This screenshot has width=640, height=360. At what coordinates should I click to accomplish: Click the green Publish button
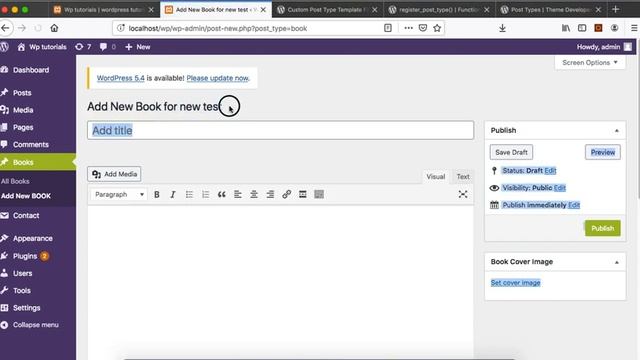click(602, 228)
